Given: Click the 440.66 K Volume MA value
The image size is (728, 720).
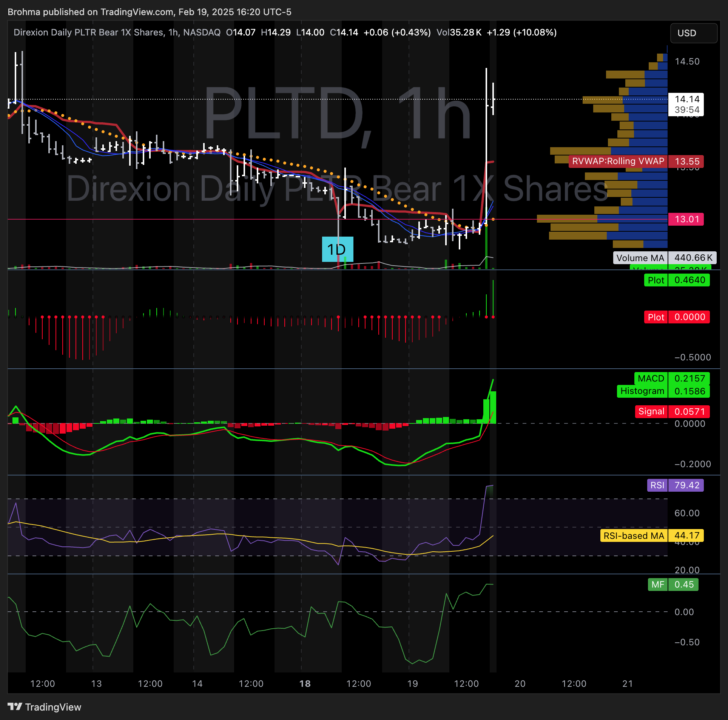Looking at the screenshot, I should [x=693, y=258].
